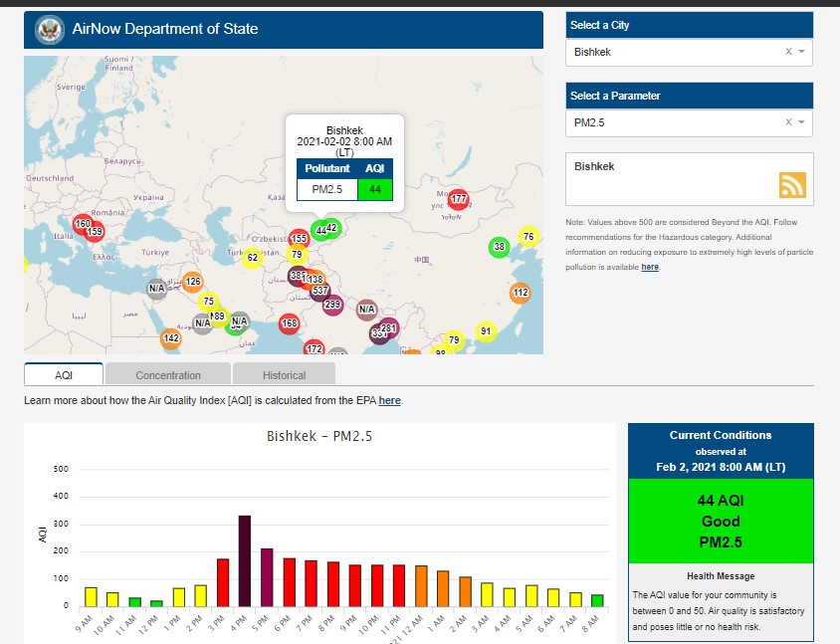Select the yellow 62 AQI map marker
Image resolution: width=840 pixels, height=644 pixels.
point(253,259)
